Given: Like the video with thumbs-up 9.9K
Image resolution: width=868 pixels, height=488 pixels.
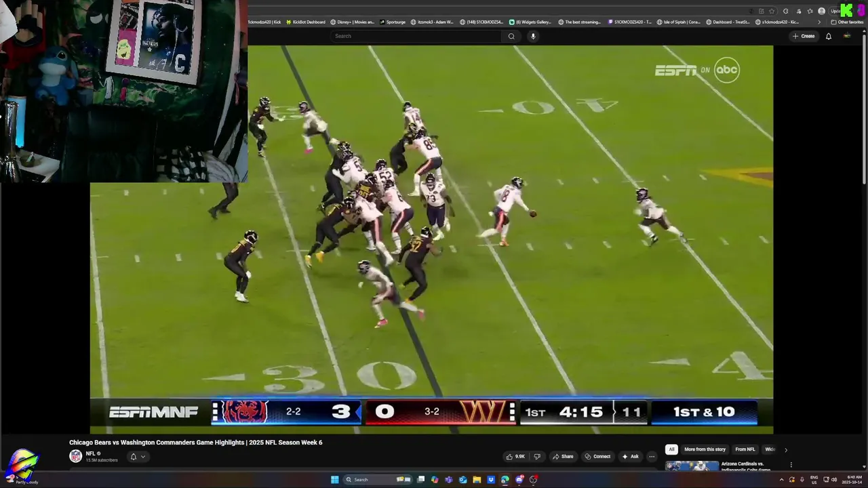Looking at the screenshot, I should click(x=515, y=456).
